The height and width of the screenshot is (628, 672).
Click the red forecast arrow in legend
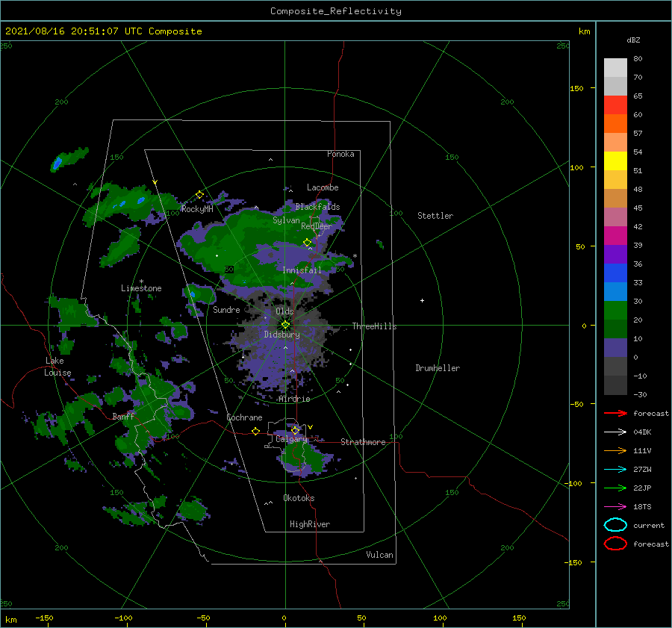tap(615, 413)
